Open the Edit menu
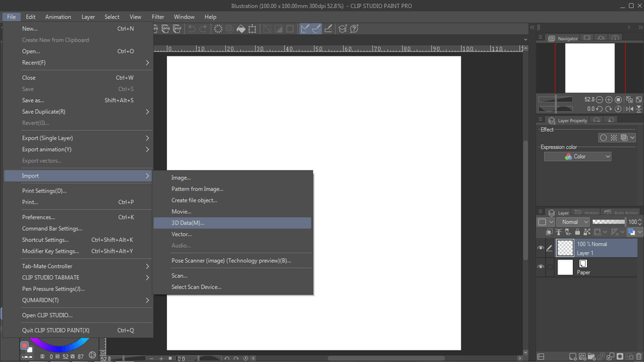 [x=30, y=17]
